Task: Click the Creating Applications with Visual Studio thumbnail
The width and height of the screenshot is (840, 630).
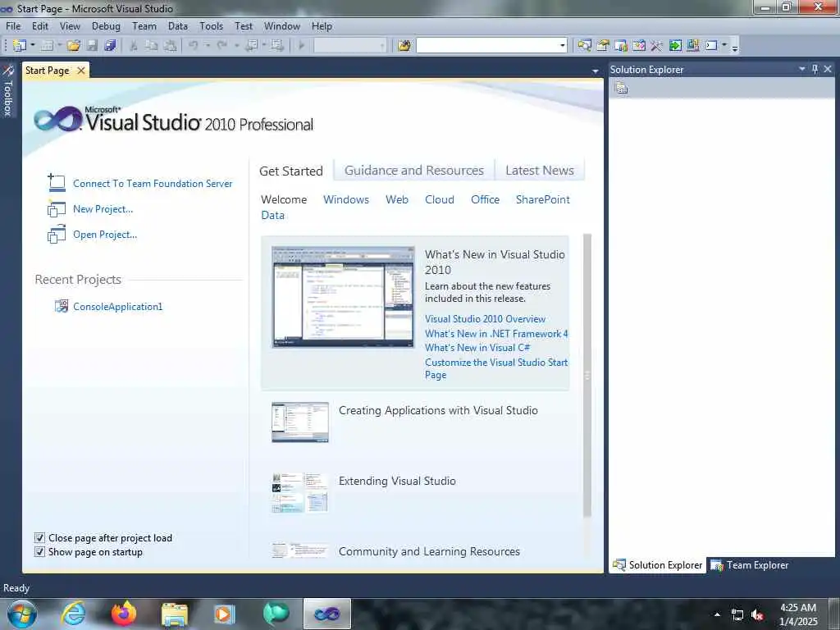Action: pos(300,422)
